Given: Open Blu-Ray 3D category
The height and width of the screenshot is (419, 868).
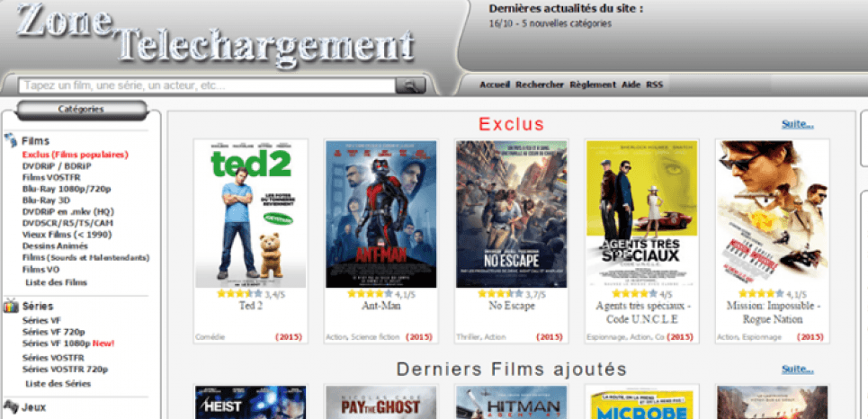Looking at the screenshot, I should 46,201.
